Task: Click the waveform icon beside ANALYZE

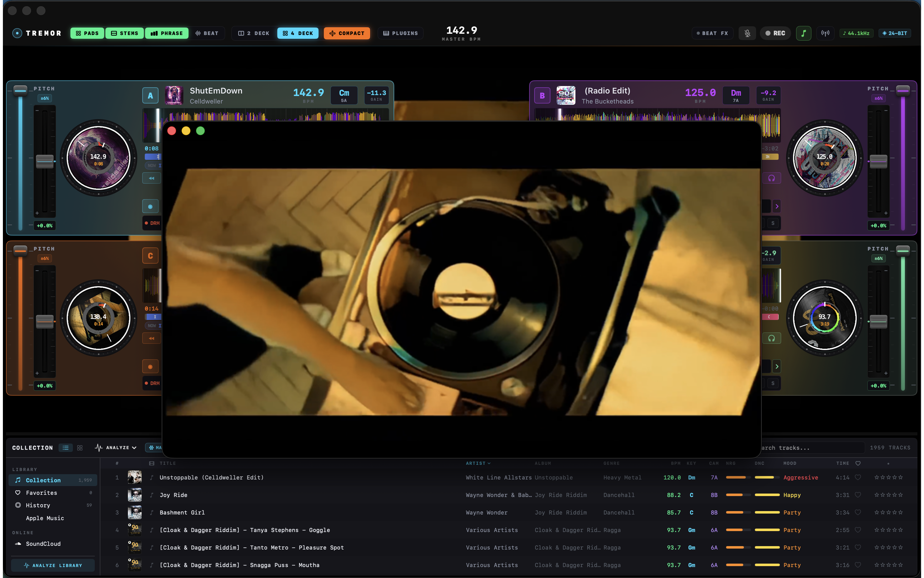Action: tap(98, 448)
